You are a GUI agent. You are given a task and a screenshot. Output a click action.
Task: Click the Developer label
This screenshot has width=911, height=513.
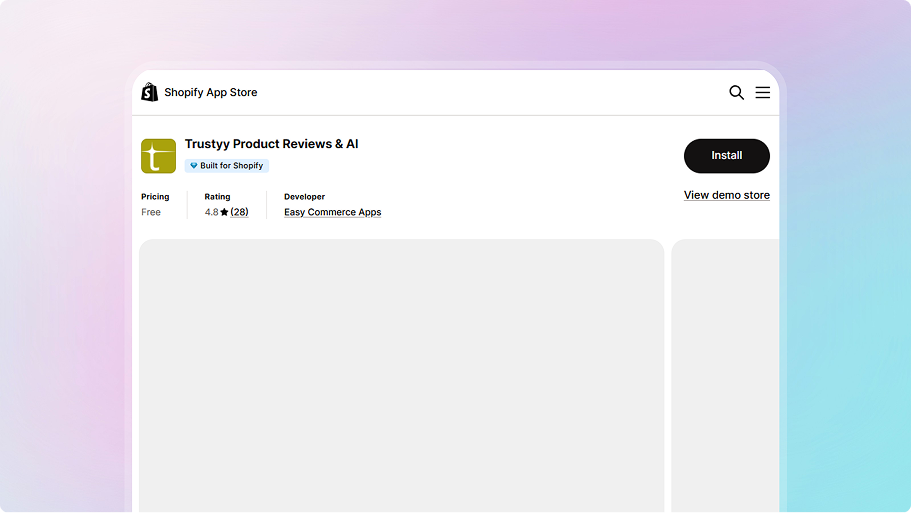coord(304,196)
